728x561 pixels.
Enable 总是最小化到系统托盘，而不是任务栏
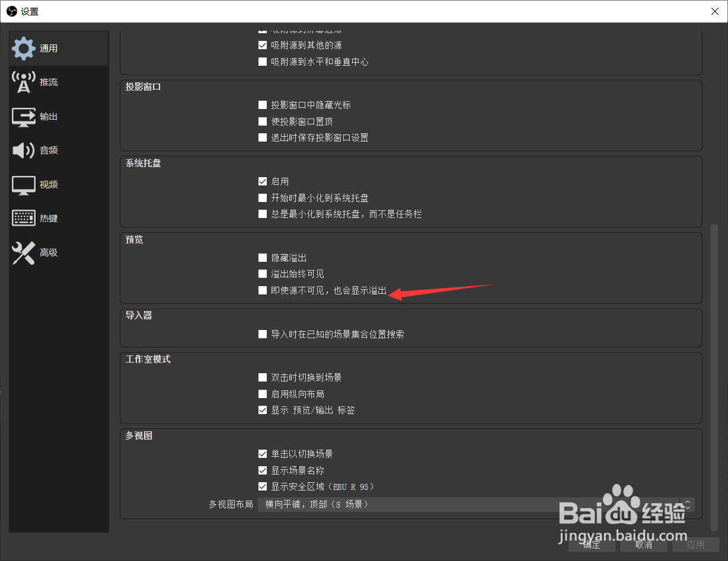(x=263, y=214)
